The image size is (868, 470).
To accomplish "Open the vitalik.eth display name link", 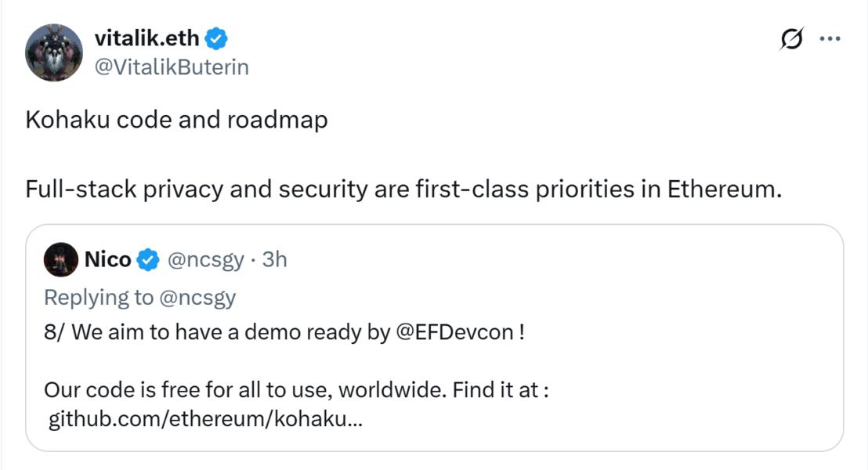I will [x=147, y=38].
